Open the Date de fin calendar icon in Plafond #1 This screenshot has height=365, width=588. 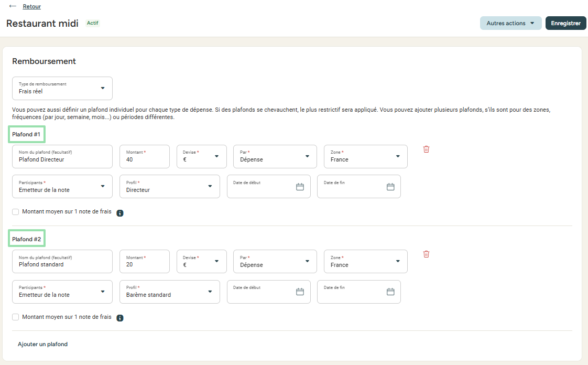point(390,187)
